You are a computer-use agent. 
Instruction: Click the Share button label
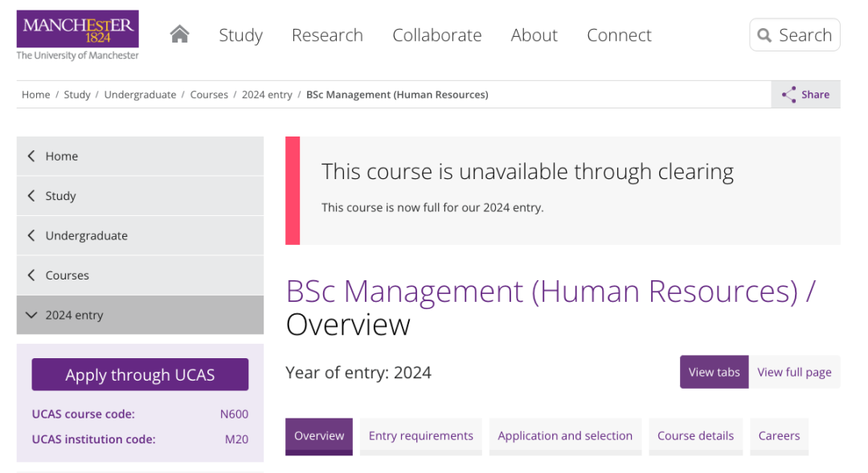tap(816, 95)
